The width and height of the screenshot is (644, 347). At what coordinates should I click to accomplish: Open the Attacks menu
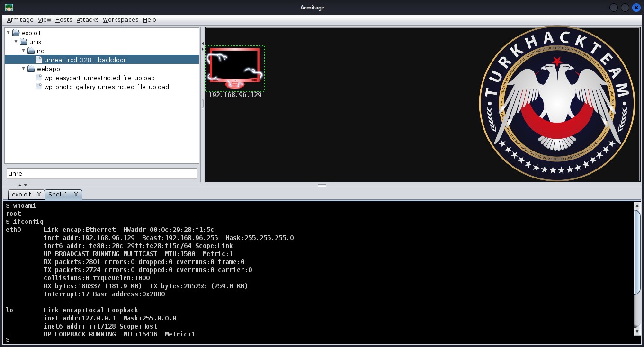(x=88, y=20)
